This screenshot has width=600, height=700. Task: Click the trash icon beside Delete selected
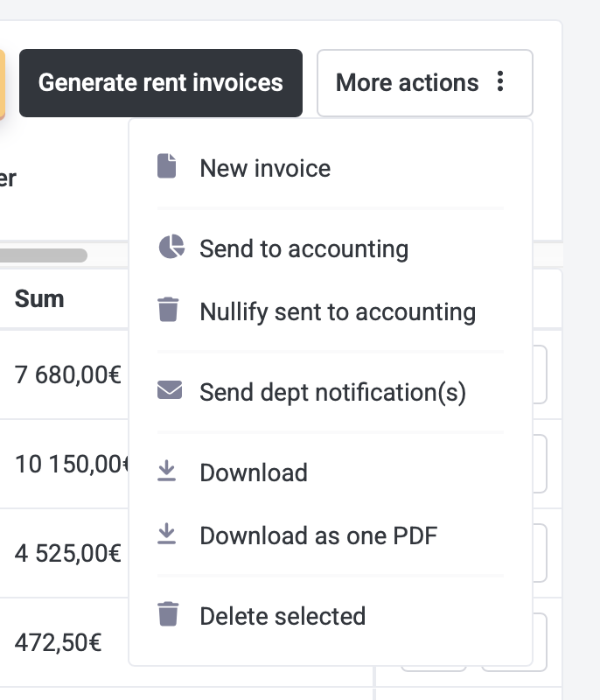168,614
